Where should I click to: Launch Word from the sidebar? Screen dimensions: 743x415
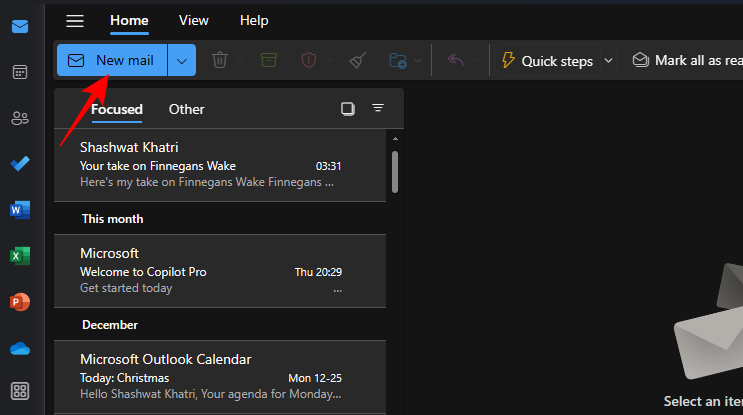[x=20, y=209]
